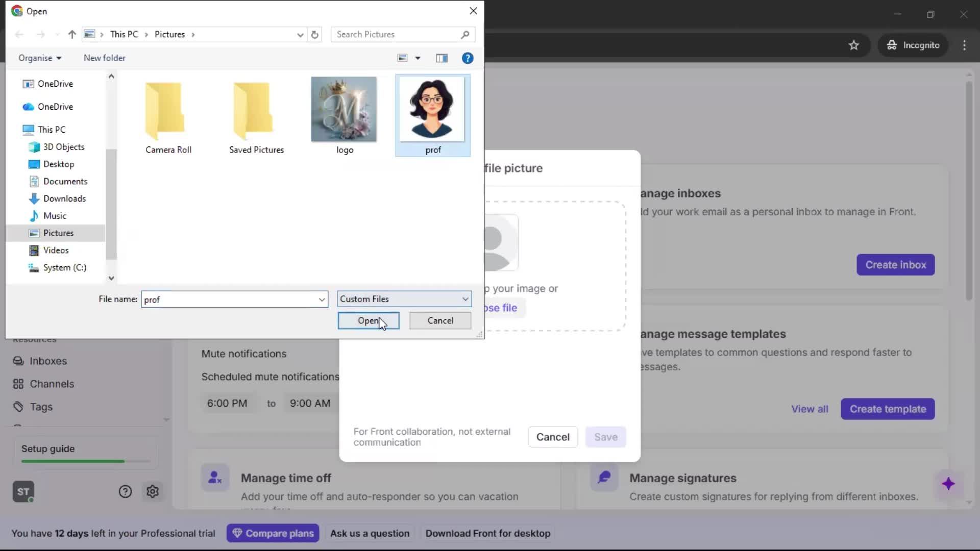This screenshot has height=551, width=980.
Task: Open Front help via the question mark icon
Action: [126, 491]
